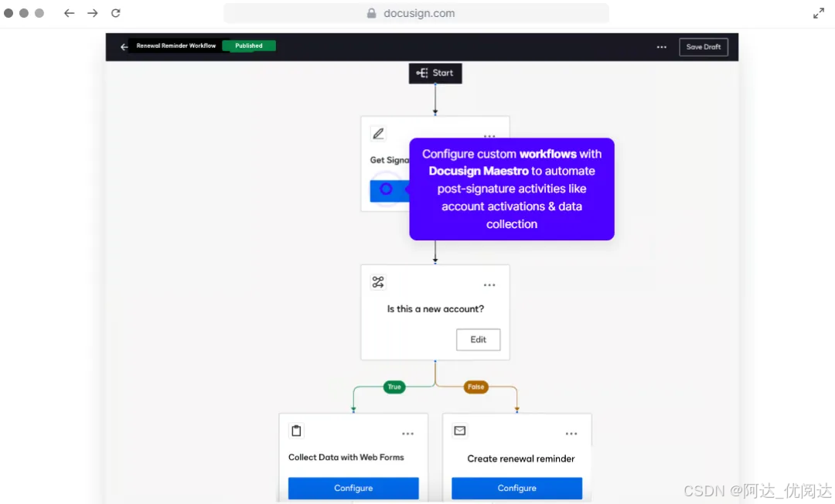The height and width of the screenshot is (504, 835).
Task: Expand browser view with fullscreen arrows icon
Action: tap(819, 14)
